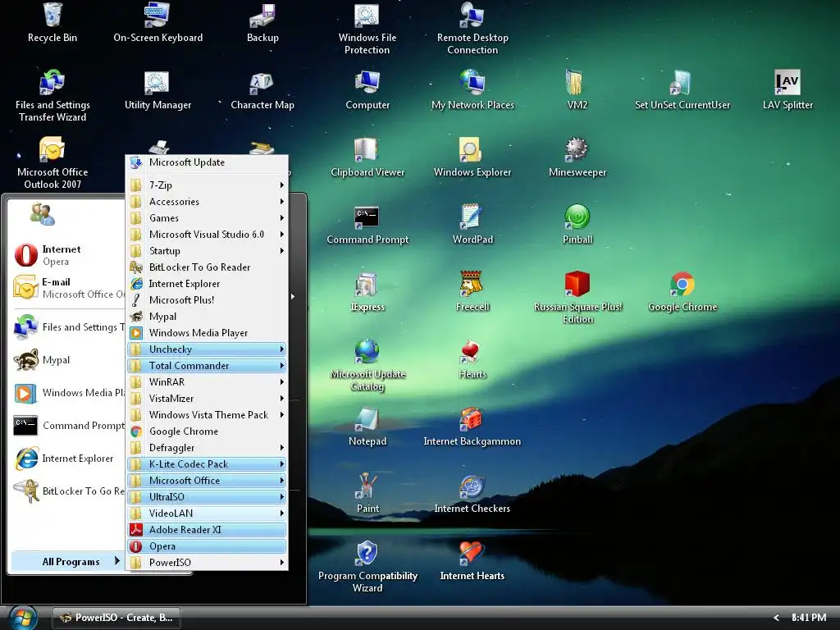The image size is (840, 630).
Task: Select Adobe Reader XI in programs menu
Action: tap(207, 530)
